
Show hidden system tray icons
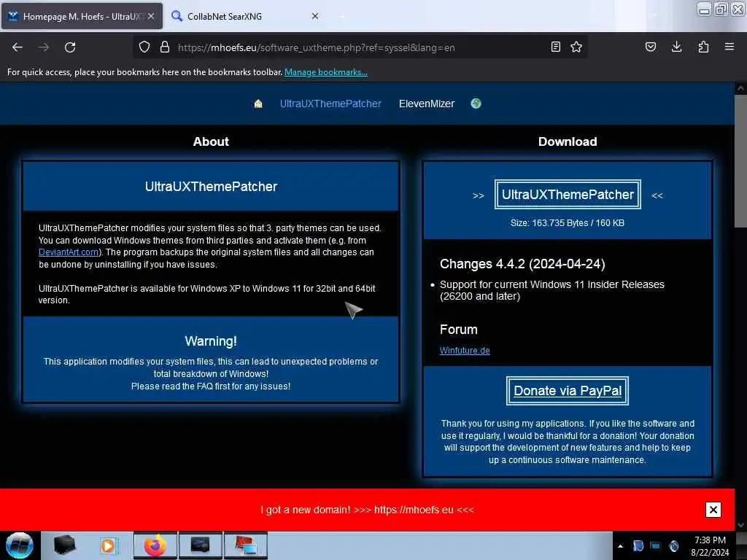pos(620,546)
